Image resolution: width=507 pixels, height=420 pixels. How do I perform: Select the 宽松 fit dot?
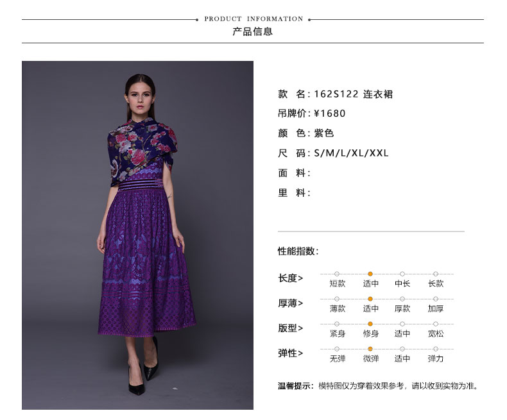tap(436, 324)
